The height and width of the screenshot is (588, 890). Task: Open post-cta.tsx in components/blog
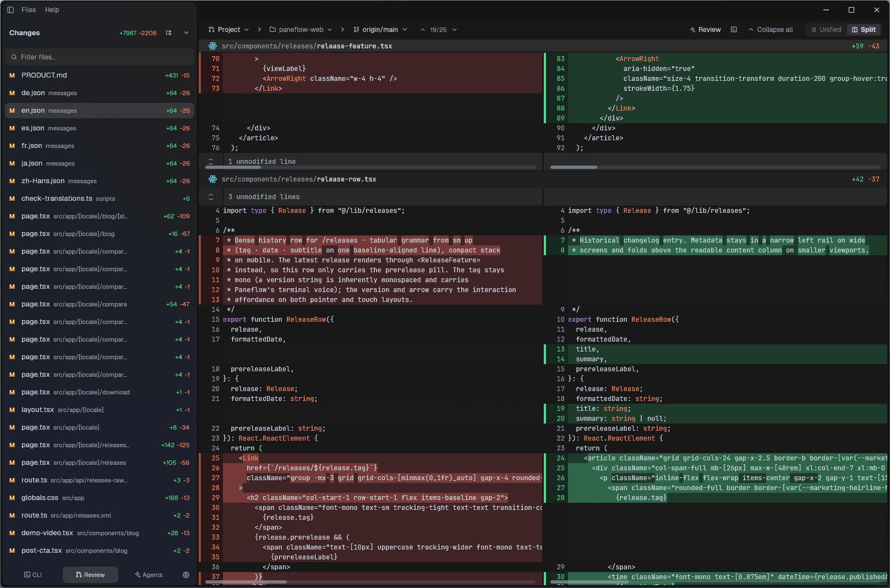click(99, 551)
